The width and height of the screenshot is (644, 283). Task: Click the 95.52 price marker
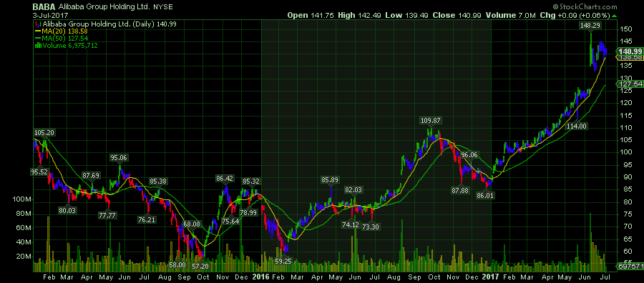coord(39,172)
